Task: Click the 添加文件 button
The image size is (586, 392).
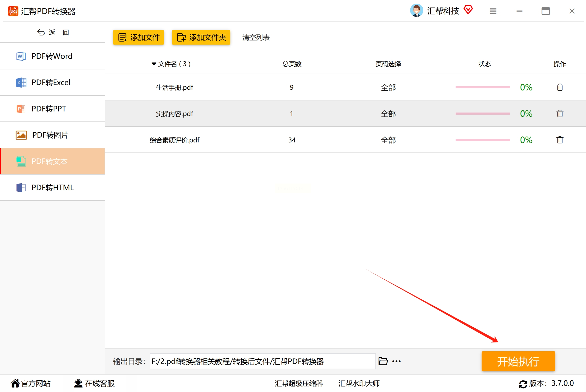Action: [x=139, y=38]
